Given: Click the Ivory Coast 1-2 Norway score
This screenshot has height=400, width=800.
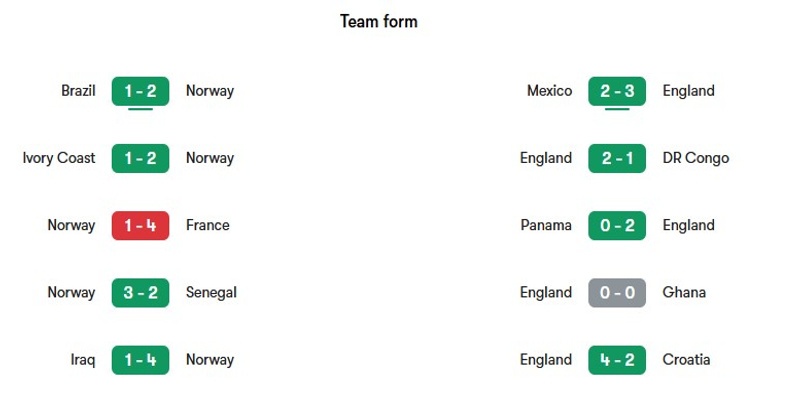Looking at the screenshot, I should (x=140, y=159).
